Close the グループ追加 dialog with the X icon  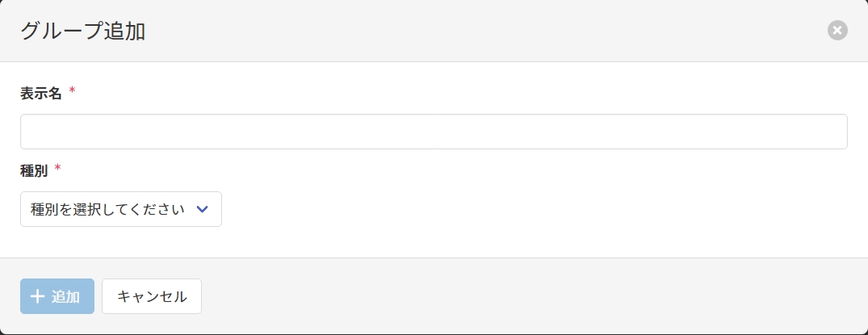tap(837, 31)
